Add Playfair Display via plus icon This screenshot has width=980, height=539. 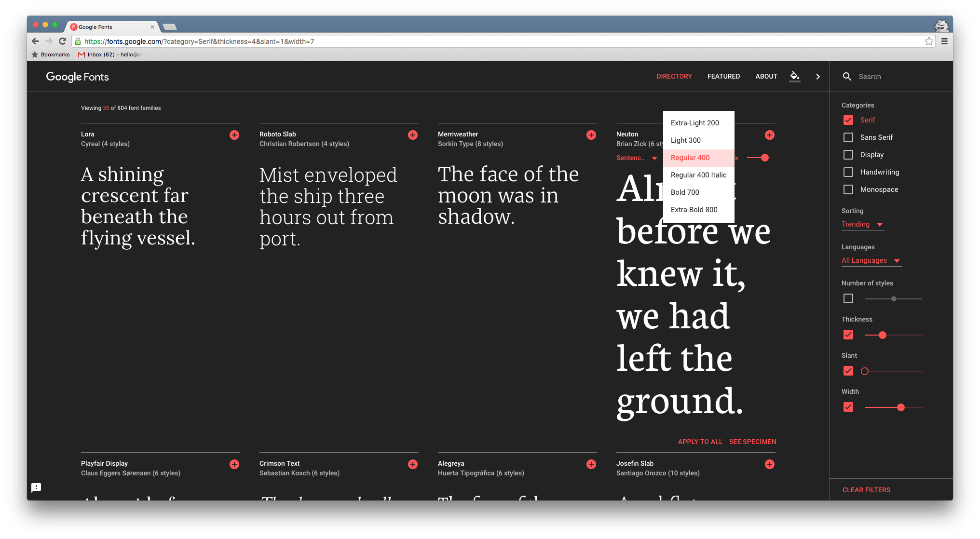tap(234, 464)
